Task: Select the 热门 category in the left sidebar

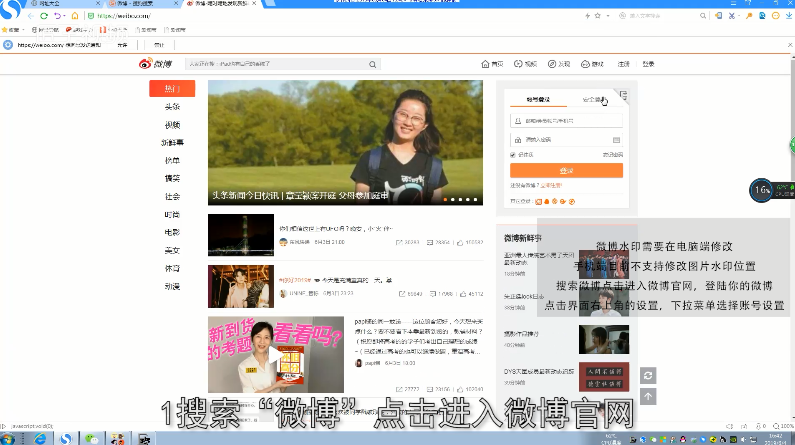Action: pyautogui.click(x=172, y=88)
